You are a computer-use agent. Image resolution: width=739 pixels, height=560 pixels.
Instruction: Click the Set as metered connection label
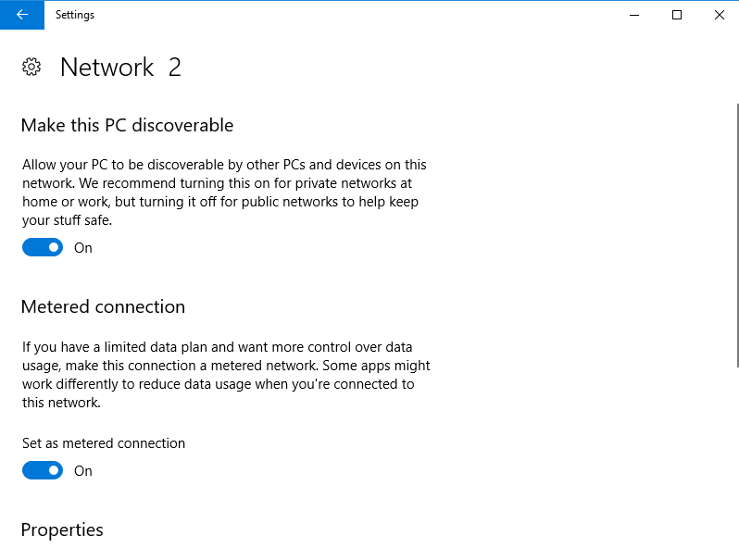click(104, 443)
